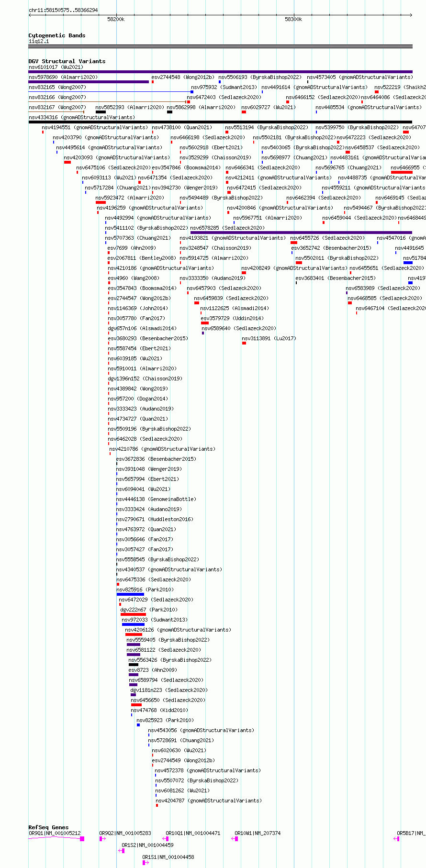
Task: Click the red bar of nsv6456650
Action: point(136,705)
